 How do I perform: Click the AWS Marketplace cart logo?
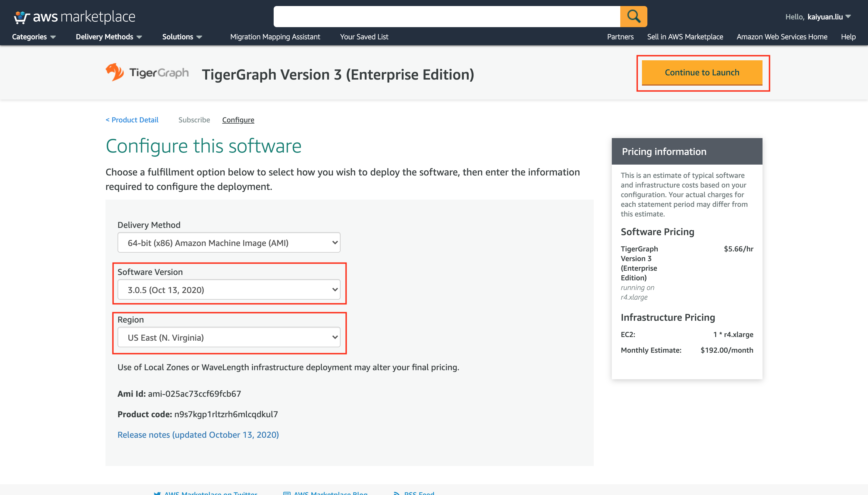pyautogui.click(x=20, y=16)
